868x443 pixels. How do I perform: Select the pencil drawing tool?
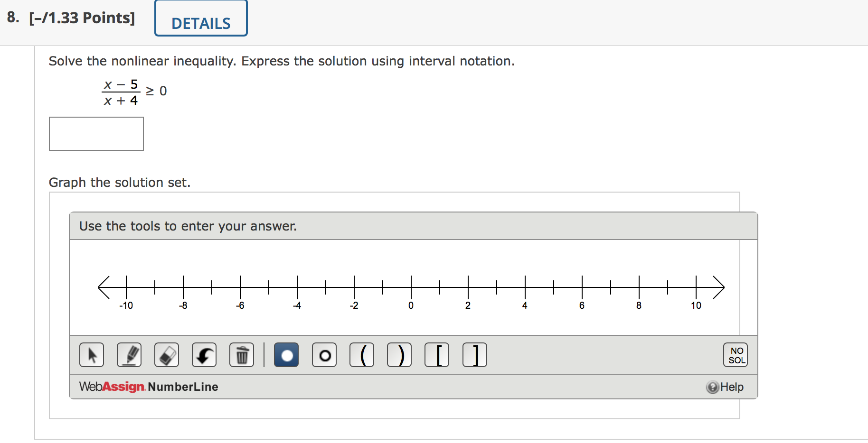coord(129,355)
